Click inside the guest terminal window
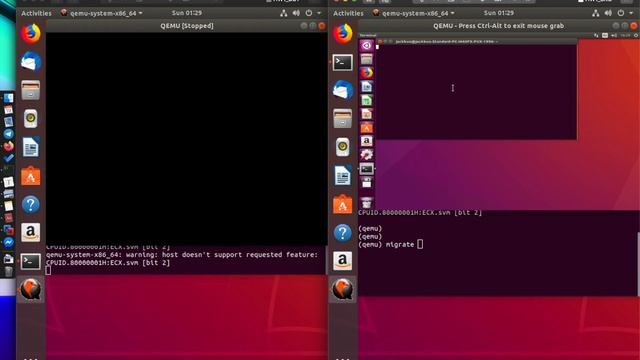Screen dimensions: 640x360 coord(476,92)
